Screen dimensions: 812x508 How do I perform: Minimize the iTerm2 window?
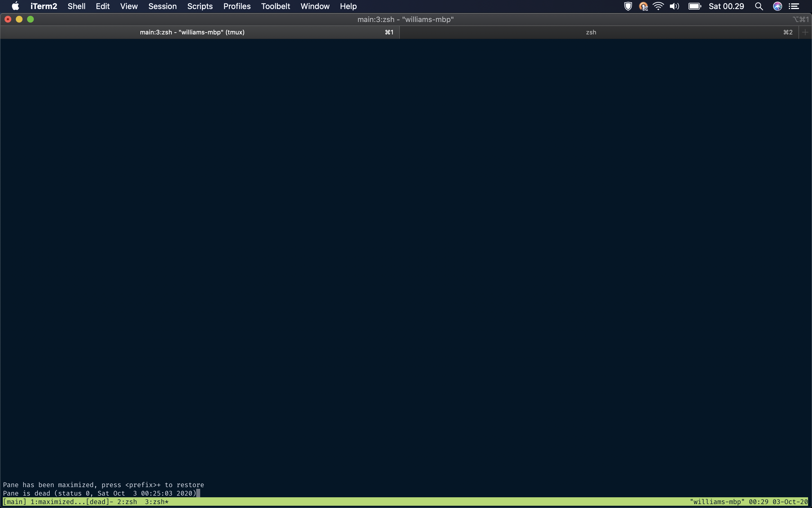coord(19,19)
